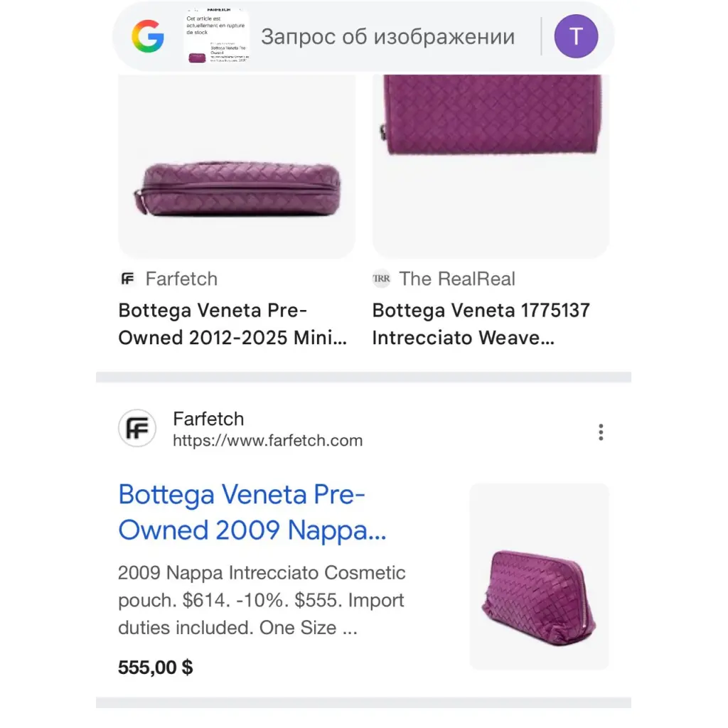Select "The RealReal" source label

pos(457,279)
